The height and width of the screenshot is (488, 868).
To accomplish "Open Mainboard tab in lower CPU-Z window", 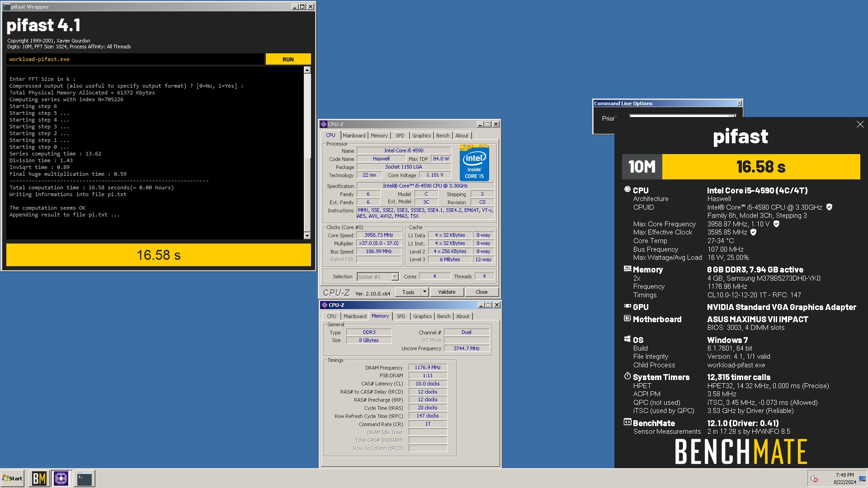I will point(355,316).
